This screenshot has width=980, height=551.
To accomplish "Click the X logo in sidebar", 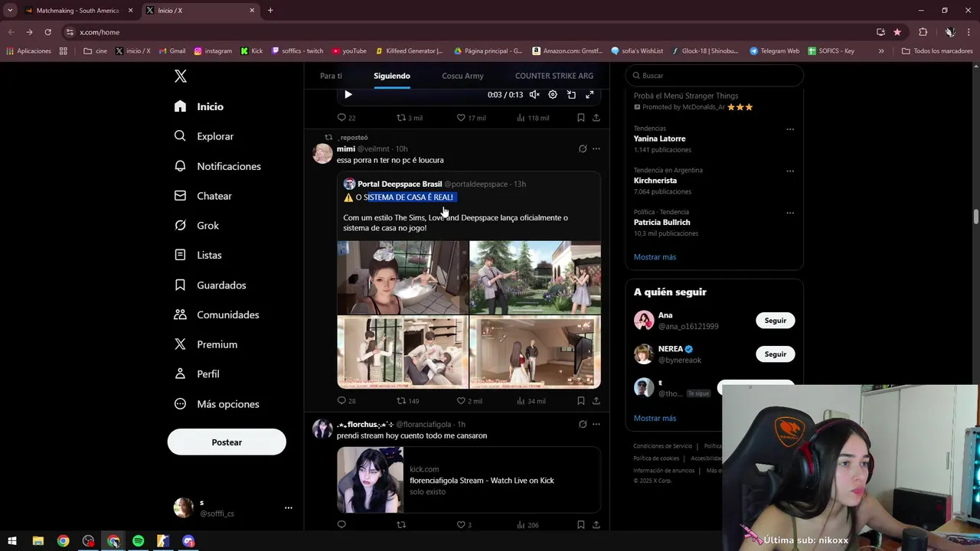I will pos(181,76).
